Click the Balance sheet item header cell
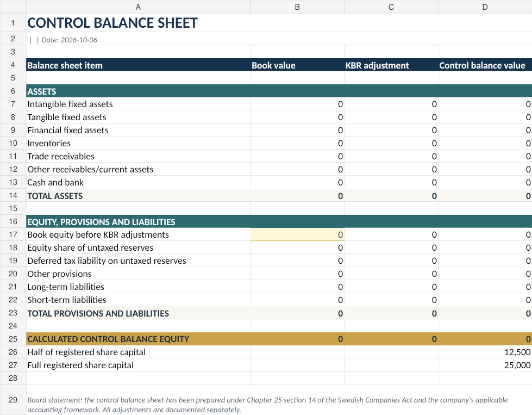Screen dimensions: 532x415 (138, 65)
